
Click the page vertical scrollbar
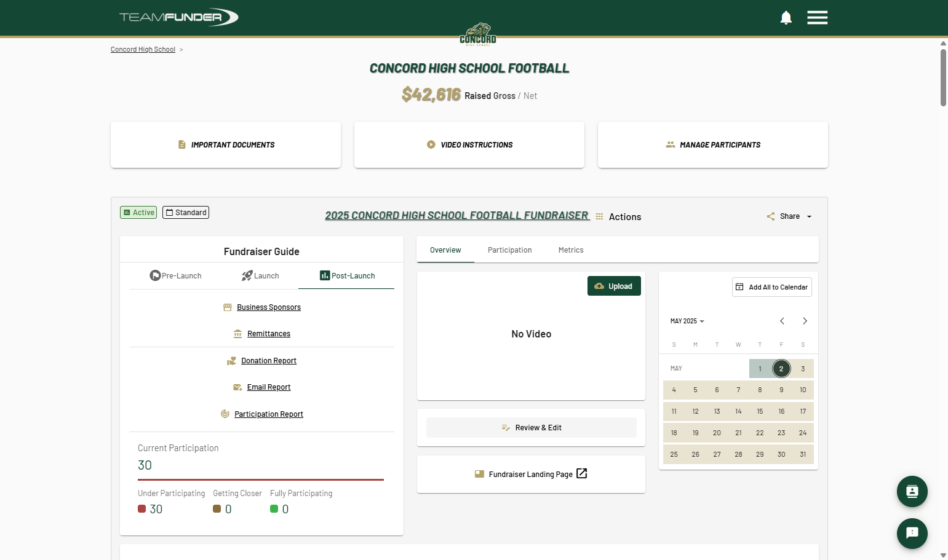943,77
